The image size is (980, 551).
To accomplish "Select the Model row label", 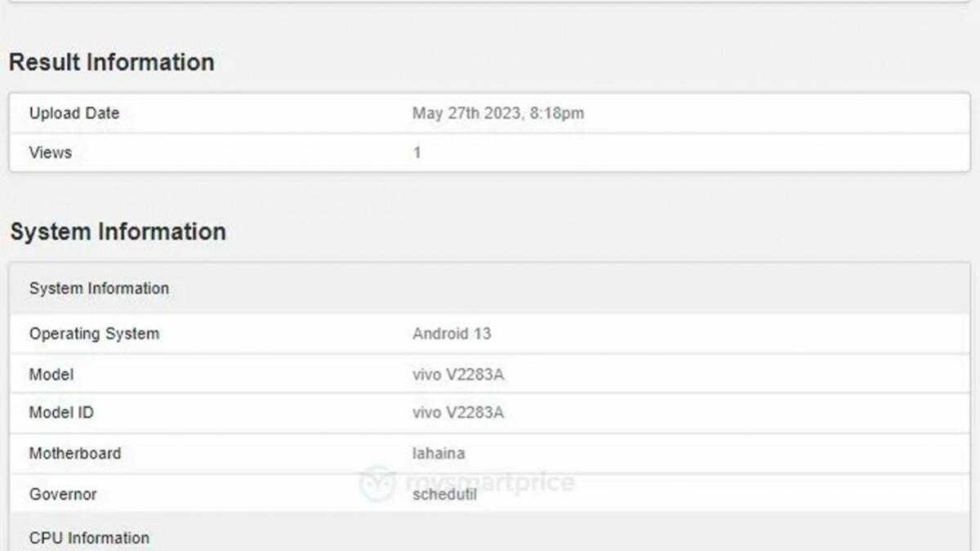I will [x=51, y=375].
